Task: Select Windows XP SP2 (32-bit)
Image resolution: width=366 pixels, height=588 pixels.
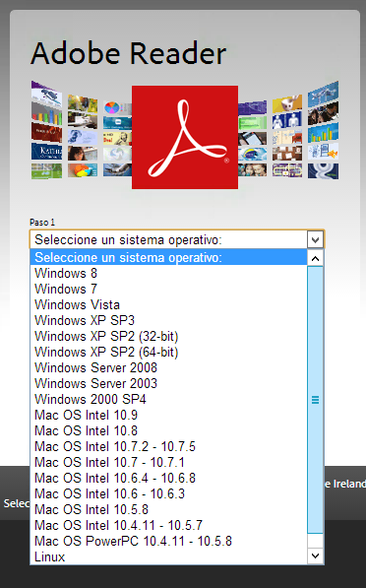Action: [168, 336]
